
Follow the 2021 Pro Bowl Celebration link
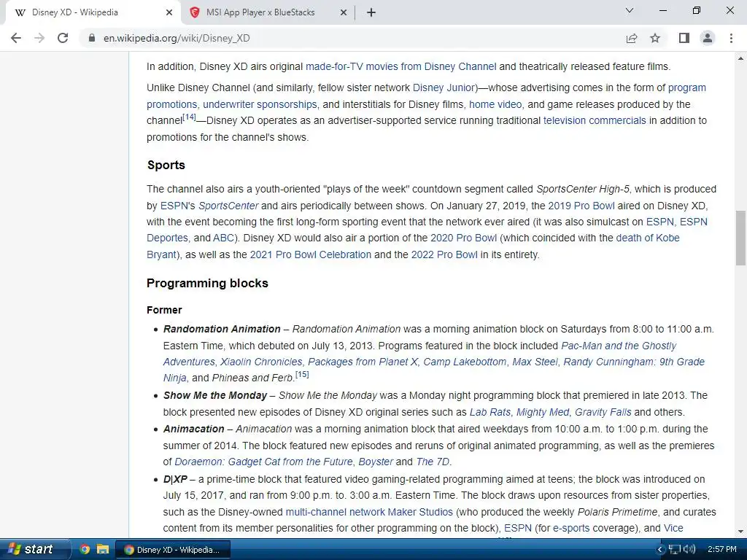311,254
